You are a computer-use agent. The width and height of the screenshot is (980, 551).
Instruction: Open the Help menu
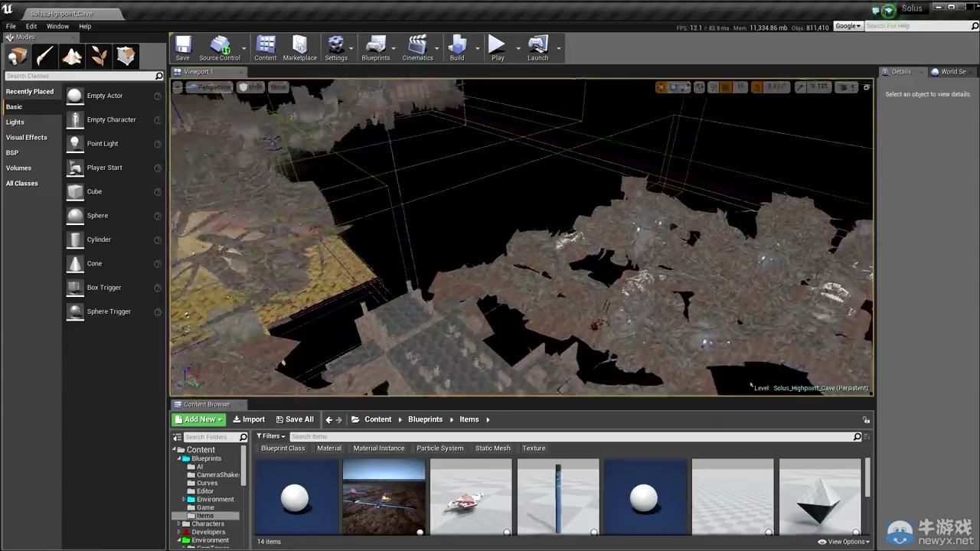[x=85, y=26]
